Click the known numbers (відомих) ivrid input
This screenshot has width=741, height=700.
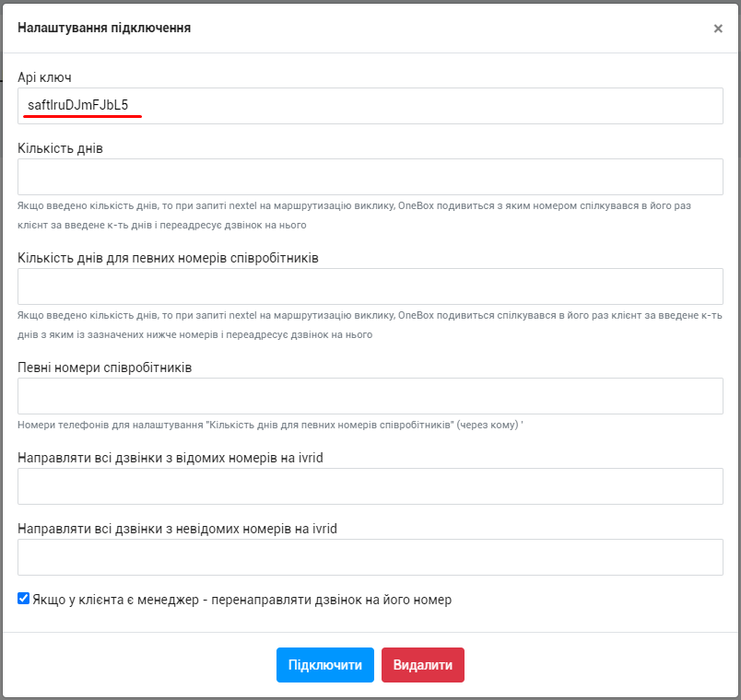click(369, 486)
